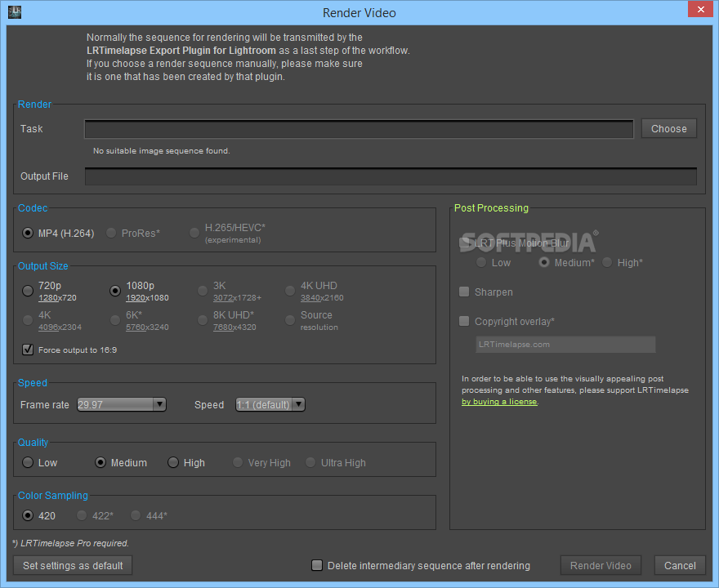Toggle Delete intermediary sequence after rendering
719x588 pixels.
[317, 566]
